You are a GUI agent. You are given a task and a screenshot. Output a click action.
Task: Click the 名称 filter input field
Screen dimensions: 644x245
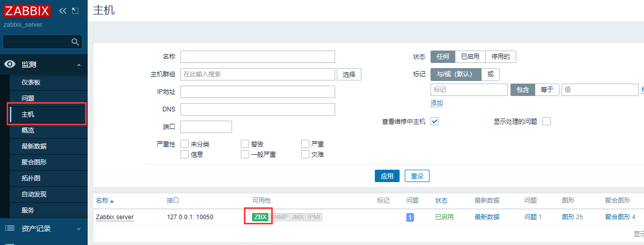(258, 57)
